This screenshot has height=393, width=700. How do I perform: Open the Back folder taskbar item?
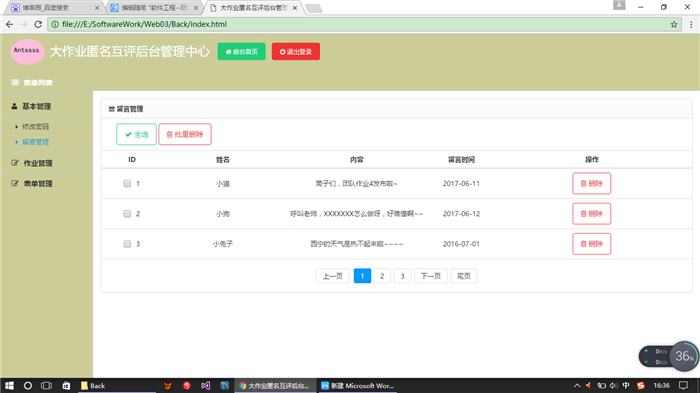click(x=117, y=385)
